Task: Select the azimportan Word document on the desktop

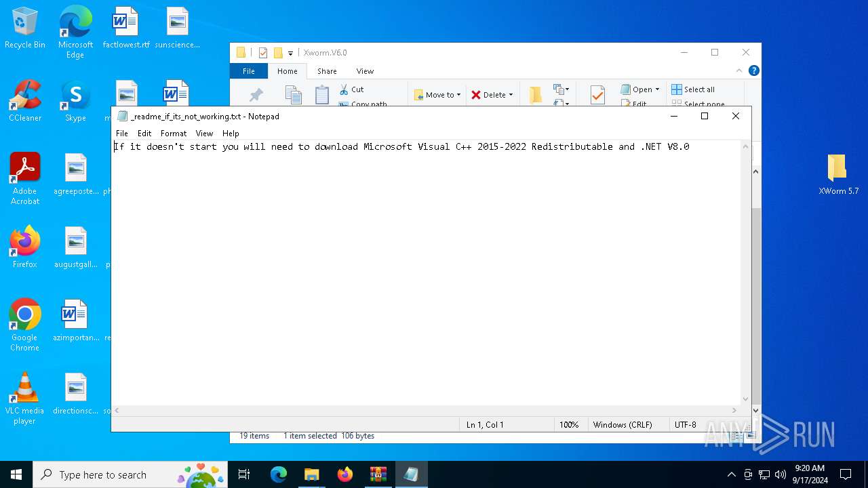Action: point(75,321)
